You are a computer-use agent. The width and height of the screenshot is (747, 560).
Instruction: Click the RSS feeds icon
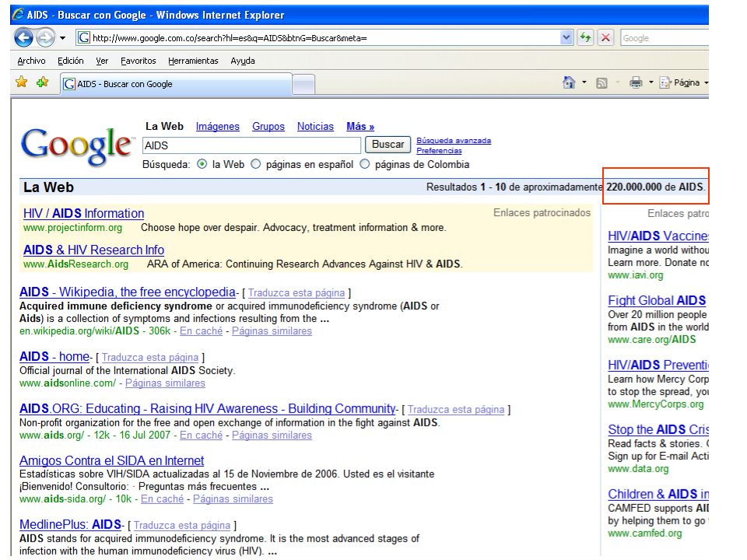601,83
